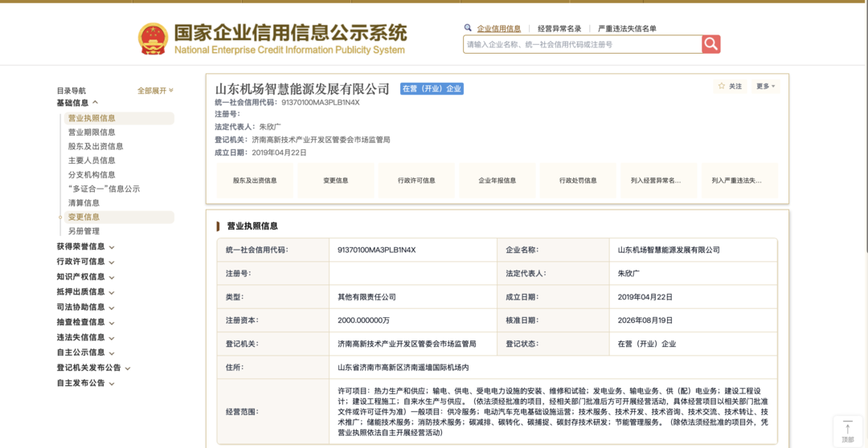Click the red search magnifier button
This screenshot has height=448, width=868.
tap(710, 44)
